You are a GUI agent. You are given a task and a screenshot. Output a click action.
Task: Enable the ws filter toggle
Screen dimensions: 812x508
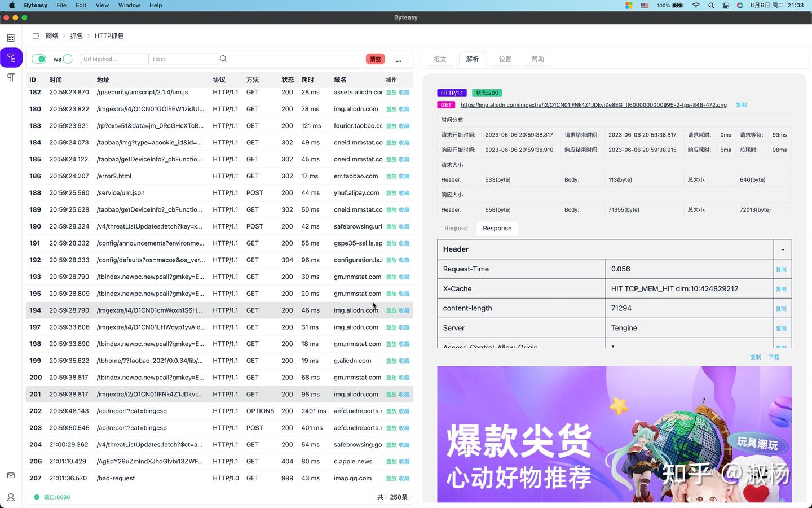click(x=67, y=59)
